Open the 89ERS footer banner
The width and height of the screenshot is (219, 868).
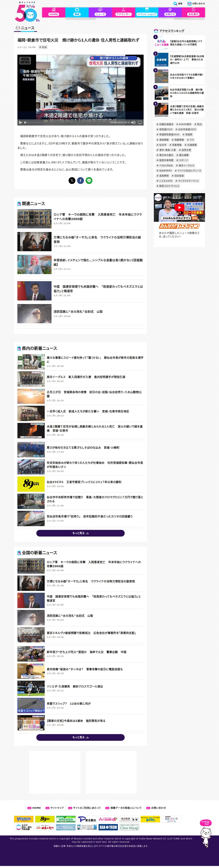tap(45, 819)
